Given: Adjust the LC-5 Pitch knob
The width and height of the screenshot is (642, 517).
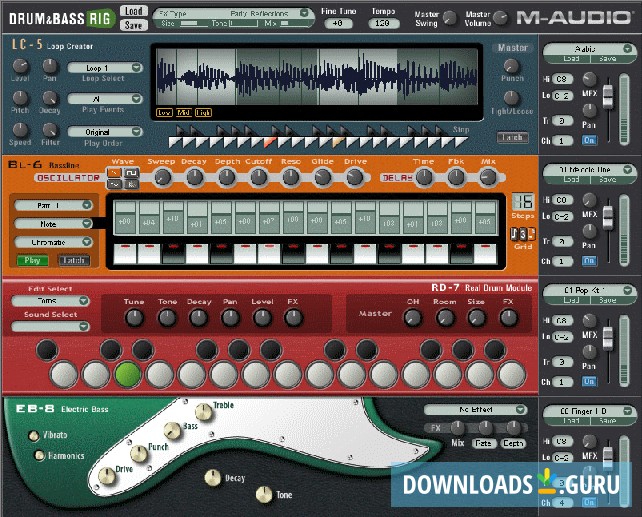Looking at the screenshot, I should click(x=20, y=98).
